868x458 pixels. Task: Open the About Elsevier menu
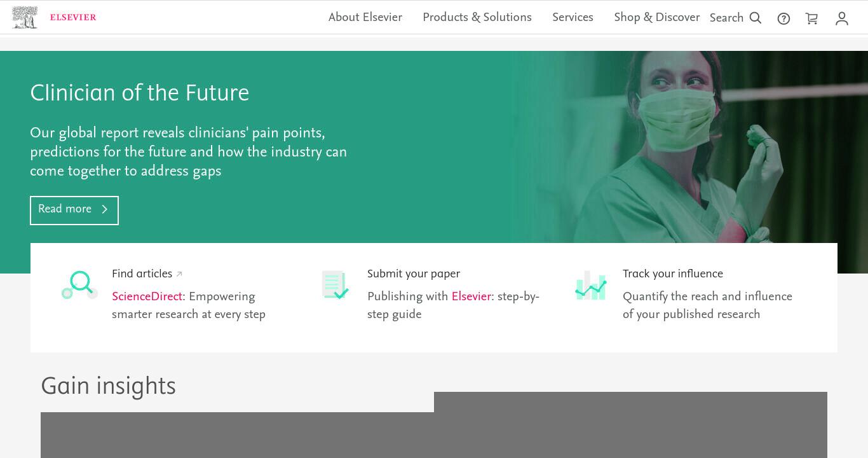pyautogui.click(x=365, y=18)
